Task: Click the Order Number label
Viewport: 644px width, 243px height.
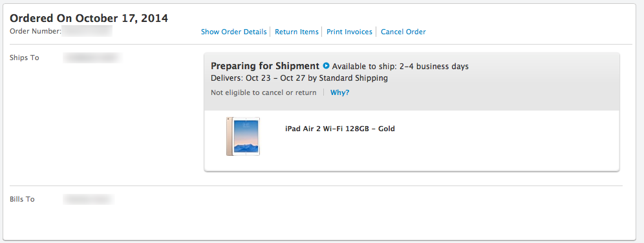Action: (x=36, y=31)
